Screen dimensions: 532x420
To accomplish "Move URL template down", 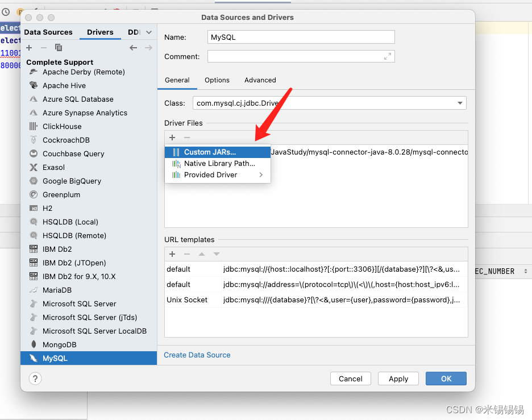I will point(217,254).
